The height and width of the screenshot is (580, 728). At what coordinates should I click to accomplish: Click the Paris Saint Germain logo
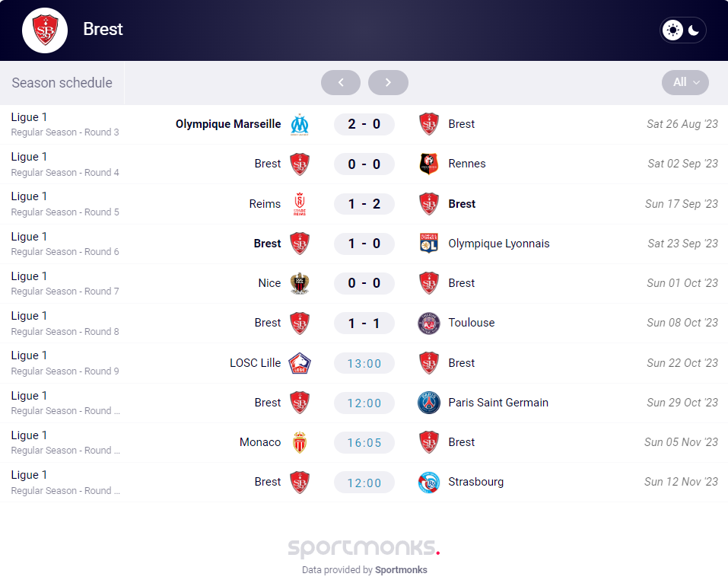[429, 403]
